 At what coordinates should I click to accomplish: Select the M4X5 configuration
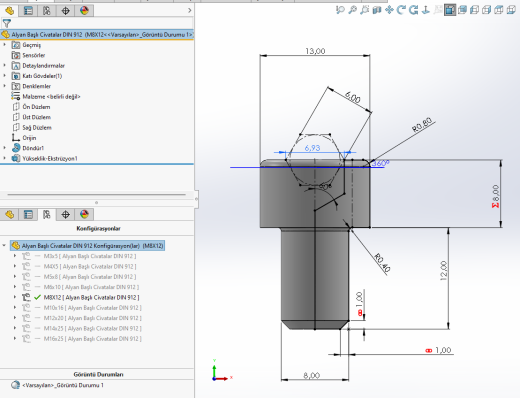tap(90, 266)
